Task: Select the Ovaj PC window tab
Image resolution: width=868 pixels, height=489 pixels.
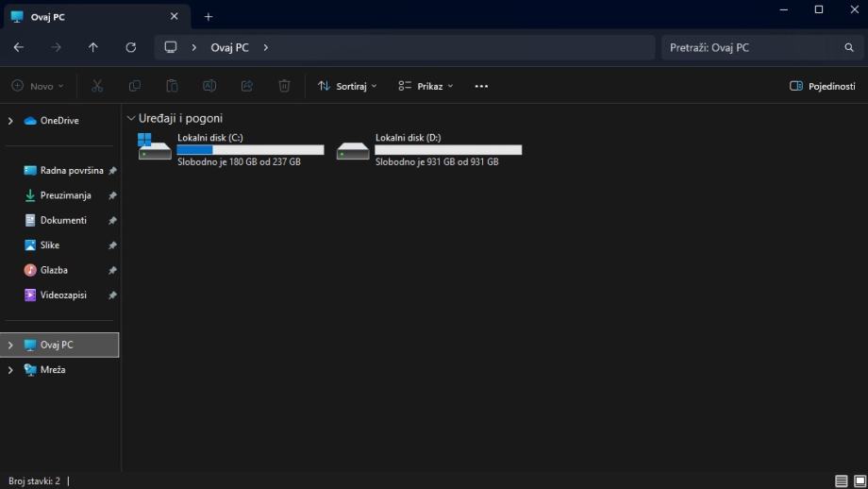Action: 97,17
